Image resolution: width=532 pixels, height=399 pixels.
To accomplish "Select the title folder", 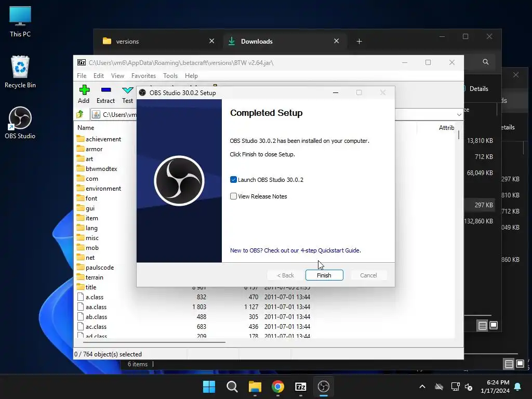I will coord(87,287).
